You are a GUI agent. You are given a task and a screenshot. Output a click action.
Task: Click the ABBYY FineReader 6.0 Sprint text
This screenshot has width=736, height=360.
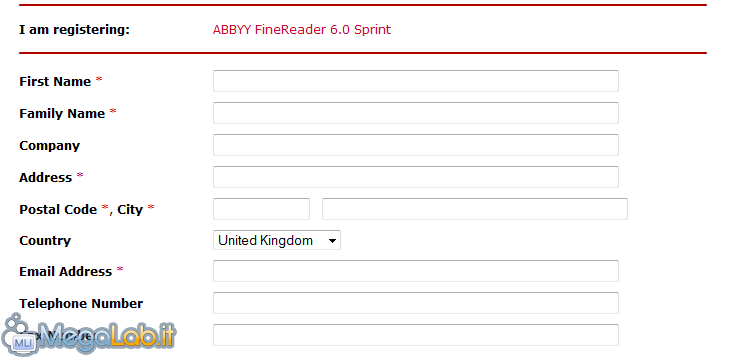tap(301, 30)
